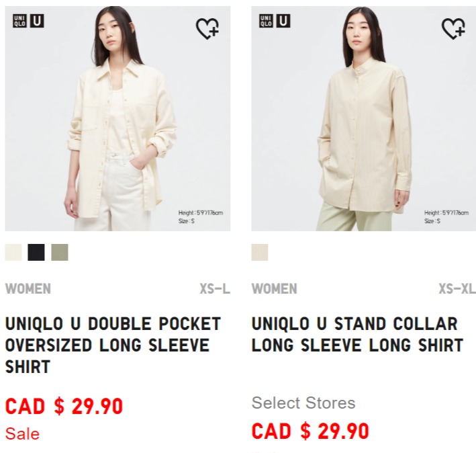Add Double Pocket shirt to wishlist heart
476x453 pixels.
coord(207,28)
